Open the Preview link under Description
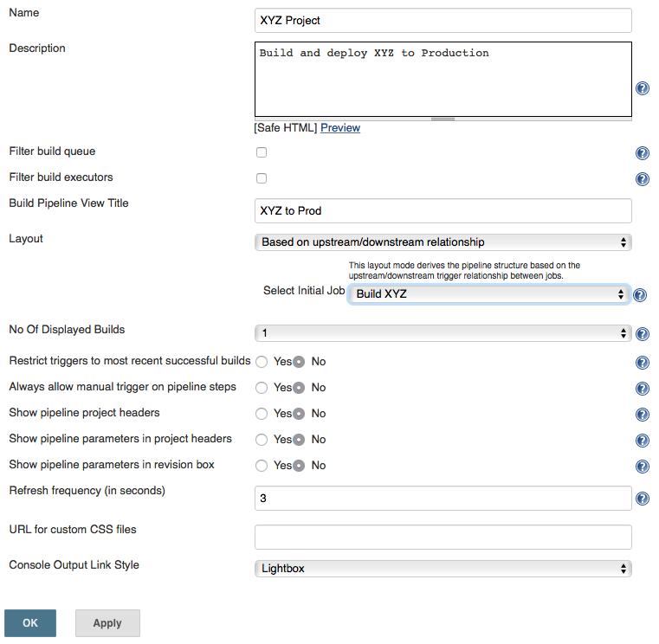This screenshot has height=644, width=659. point(340,128)
